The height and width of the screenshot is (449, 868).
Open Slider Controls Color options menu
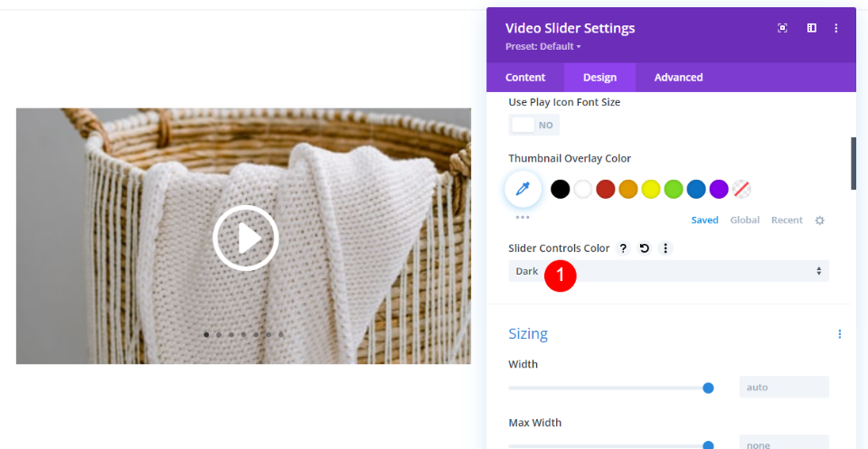665,248
